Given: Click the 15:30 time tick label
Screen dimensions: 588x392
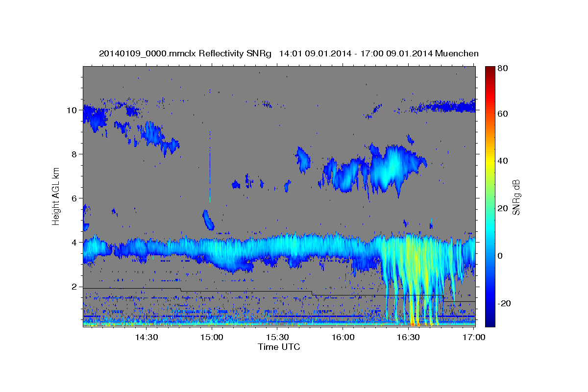Looking at the screenshot, I should tap(277, 338).
